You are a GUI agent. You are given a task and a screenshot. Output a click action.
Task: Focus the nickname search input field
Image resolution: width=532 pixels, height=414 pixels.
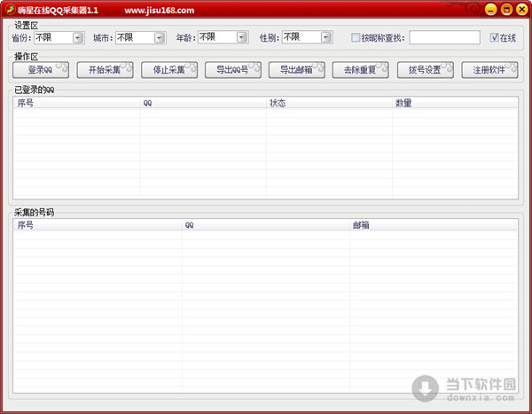click(x=444, y=37)
